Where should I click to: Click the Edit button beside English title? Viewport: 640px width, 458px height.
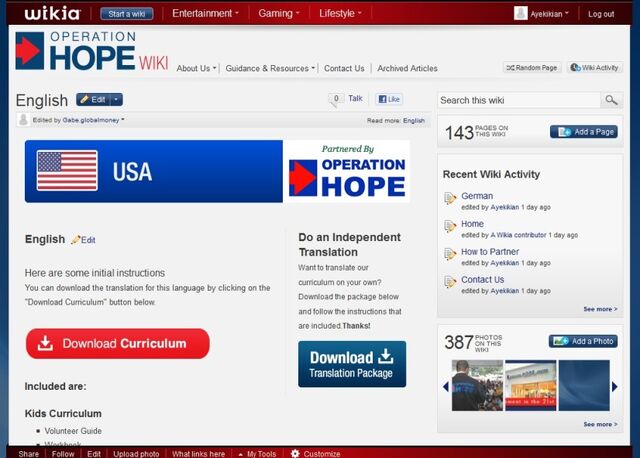click(93, 100)
